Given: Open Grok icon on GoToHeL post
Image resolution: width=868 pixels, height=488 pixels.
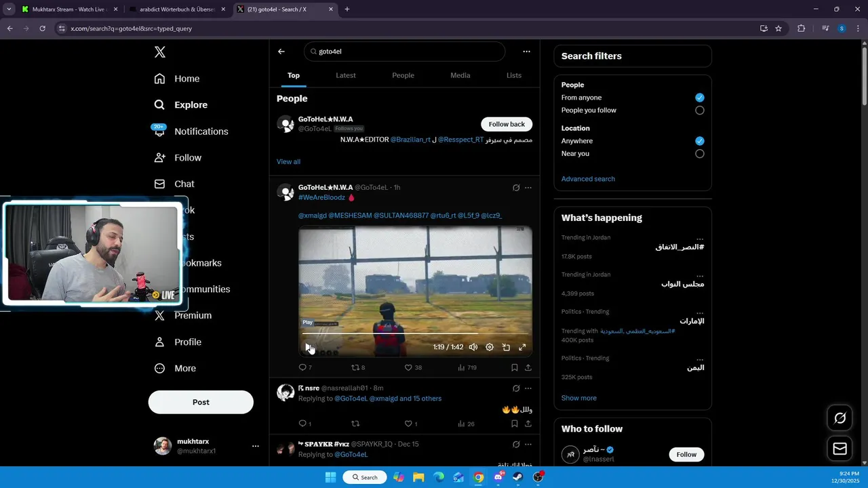Looking at the screenshot, I should coord(516,188).
